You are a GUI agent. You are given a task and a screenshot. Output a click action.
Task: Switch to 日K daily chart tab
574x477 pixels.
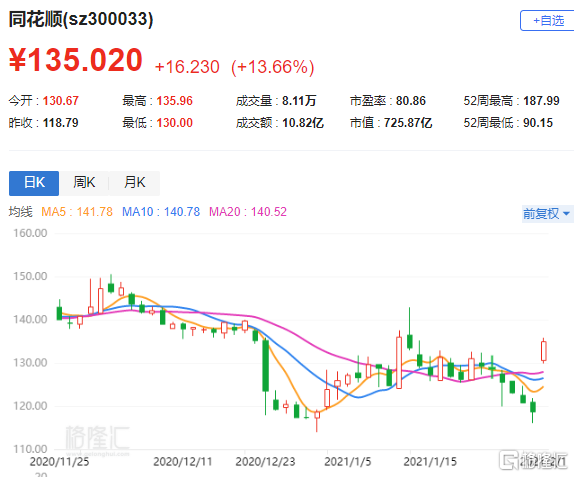pyautogui.click(x=34, y=183)
